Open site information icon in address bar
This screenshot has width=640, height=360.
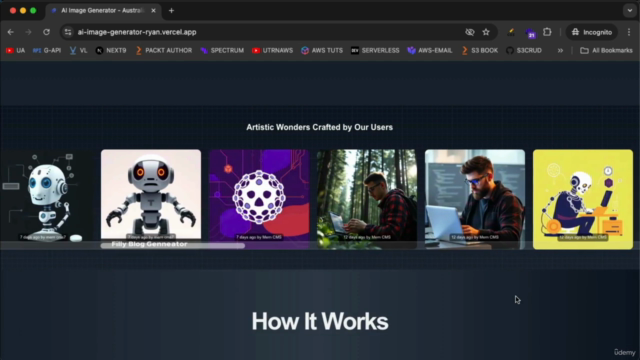point(68,32)
